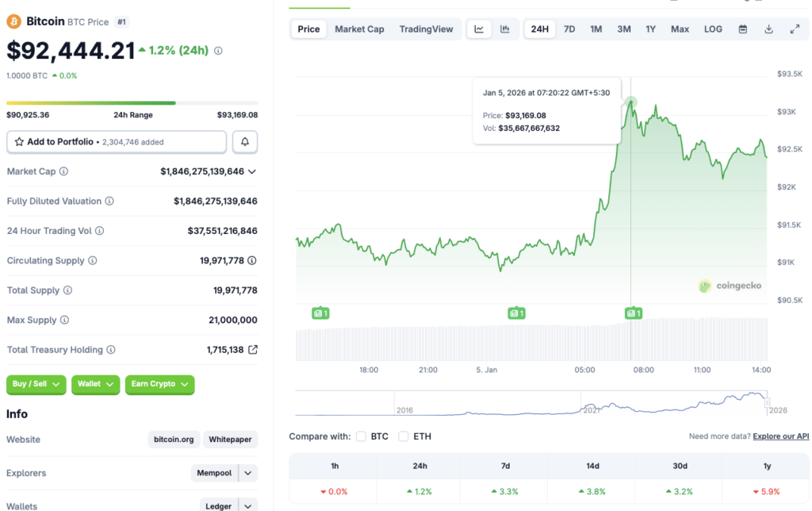
Task: Click the chart download icon
Action: coord(768,29)
